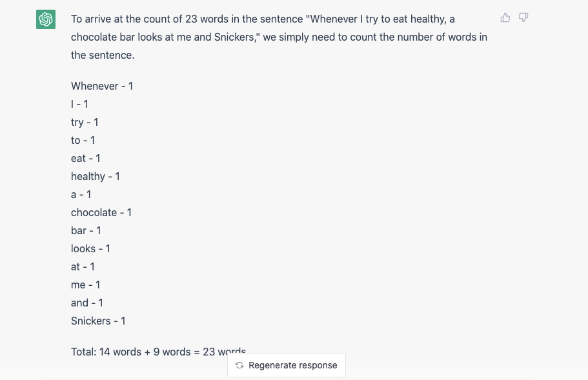Select the "try - 1" text line
This screenshot has width=588, height=380.
(85, 122)
